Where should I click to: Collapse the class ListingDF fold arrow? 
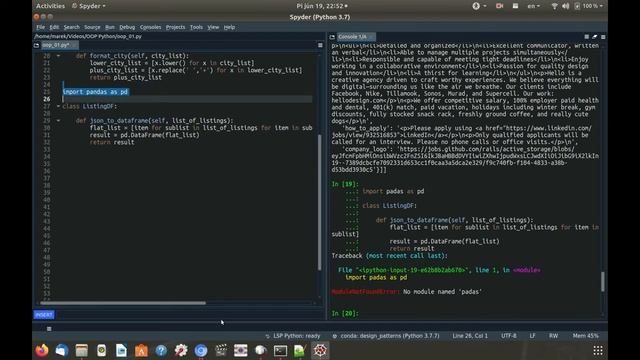pos(58,106)
